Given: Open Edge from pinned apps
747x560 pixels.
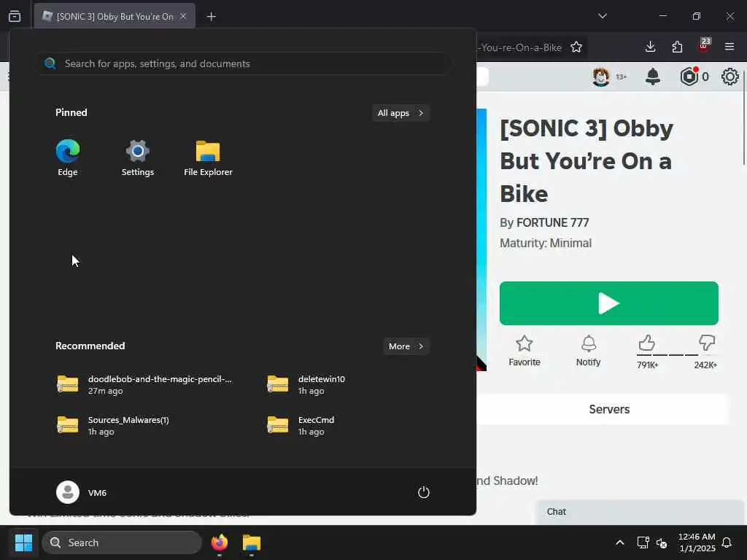Looking at the screenshot, I should pos(68,157).
